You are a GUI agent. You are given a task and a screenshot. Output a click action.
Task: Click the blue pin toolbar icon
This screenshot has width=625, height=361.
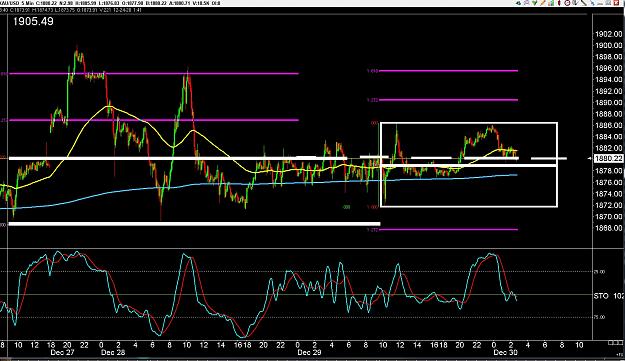pyautogui.click(x=592, y=3)
